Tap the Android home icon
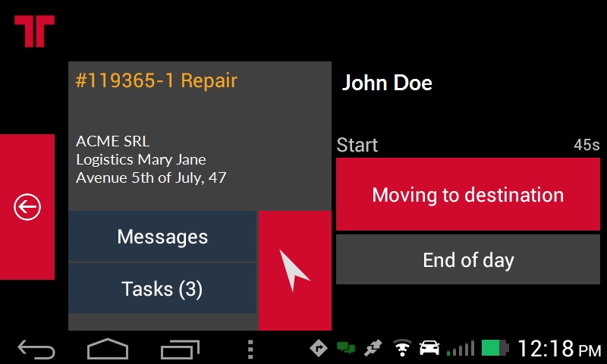This screenshot has height=364, width=607. pyautogui.click(x=108, y=349)
